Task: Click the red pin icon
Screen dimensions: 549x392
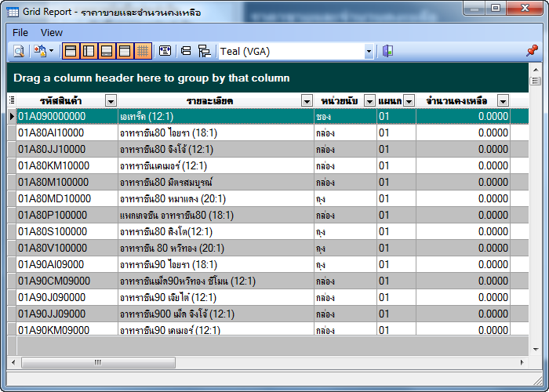Action: 532,51
